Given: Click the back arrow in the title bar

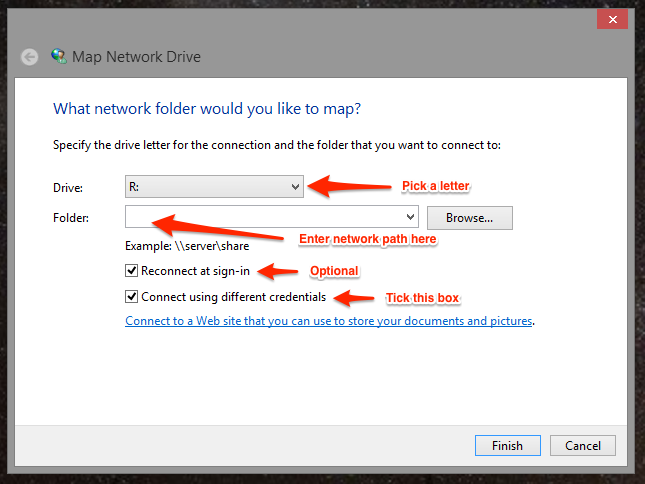Looking at the screenshot, I should coord(30,57).
